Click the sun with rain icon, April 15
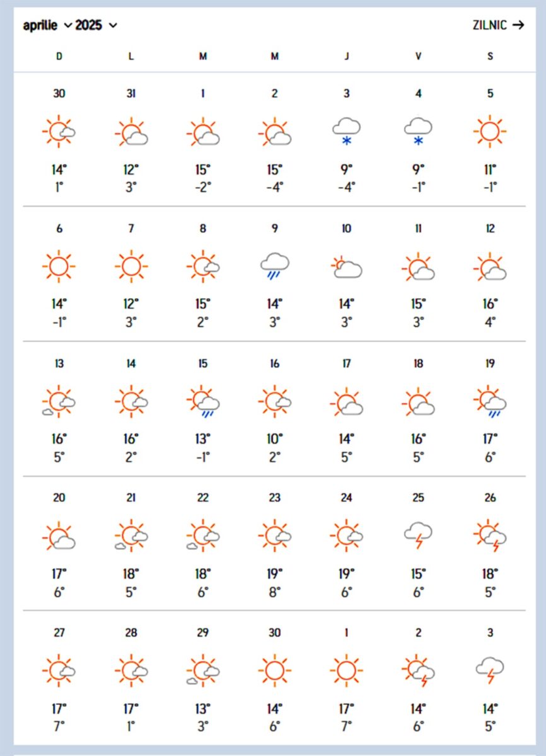The image size is (546, 756). [202, 401]
